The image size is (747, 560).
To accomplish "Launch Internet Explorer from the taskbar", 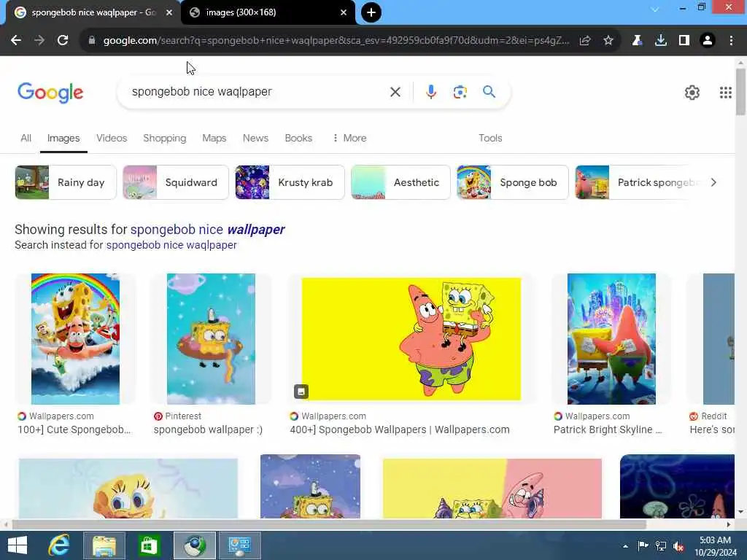I will click(x=58, y=545).
